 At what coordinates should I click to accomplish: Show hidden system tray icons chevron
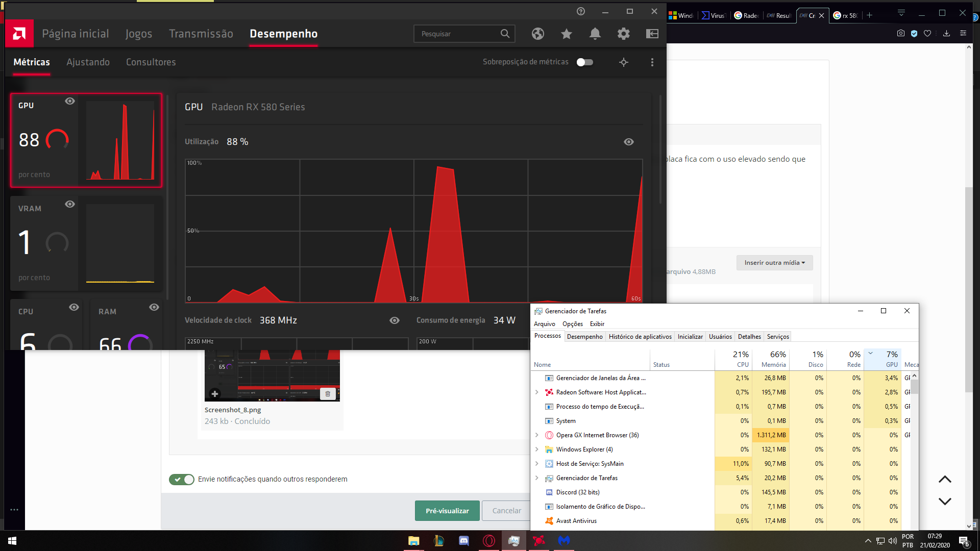point(868,541)
